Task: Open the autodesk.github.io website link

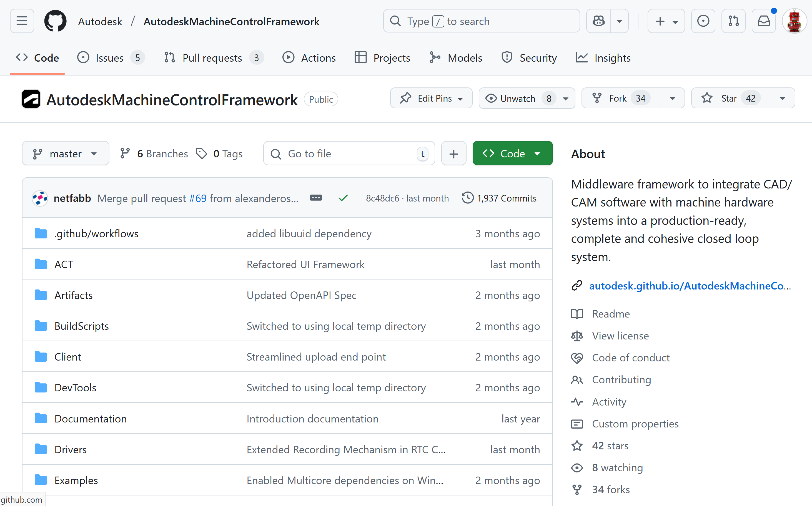Action: click(690, 286)
